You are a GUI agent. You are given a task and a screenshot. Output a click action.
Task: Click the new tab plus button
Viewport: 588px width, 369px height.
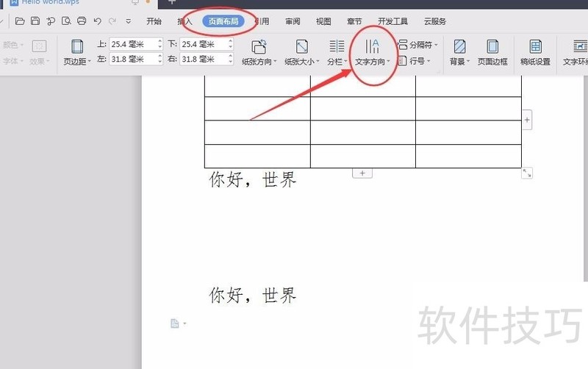pos(172,2)
